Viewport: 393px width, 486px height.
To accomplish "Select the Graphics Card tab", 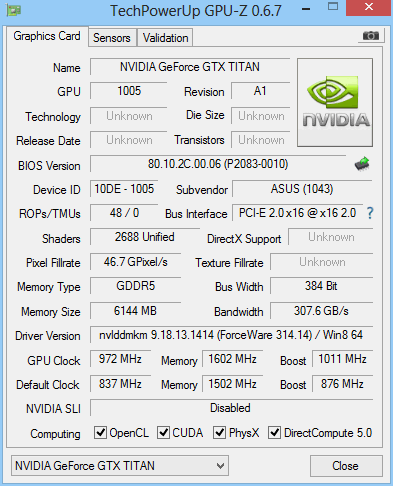I will click(47, 36).
